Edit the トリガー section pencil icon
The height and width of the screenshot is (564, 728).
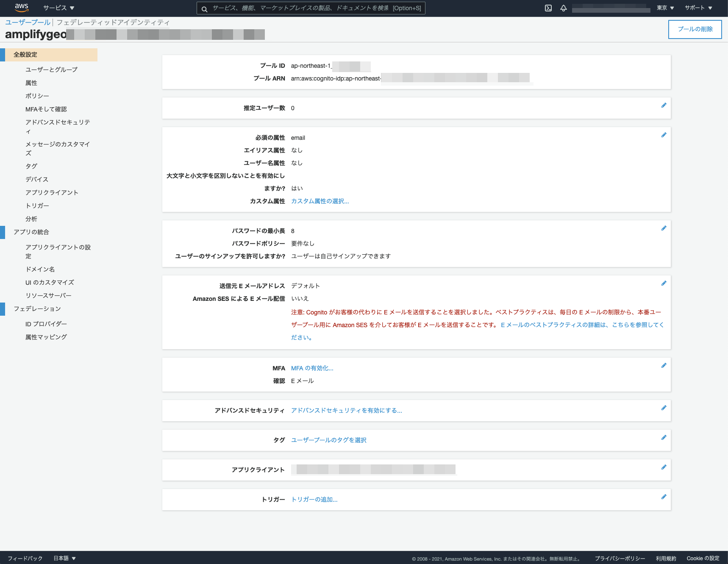point(664,497)
